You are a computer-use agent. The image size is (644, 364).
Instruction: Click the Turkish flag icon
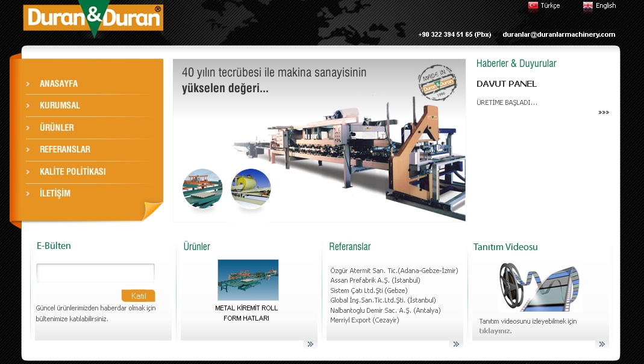click(x=533, y=5)
